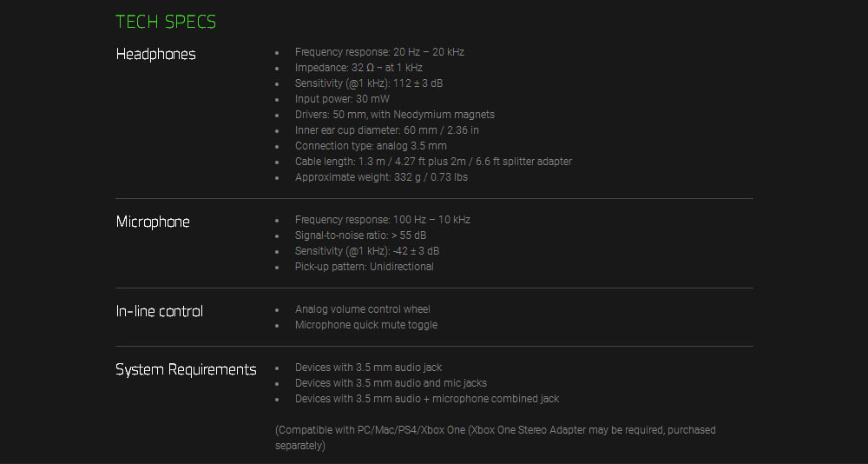Click the Connection type analog 3.5 mm line

(371, 146)
